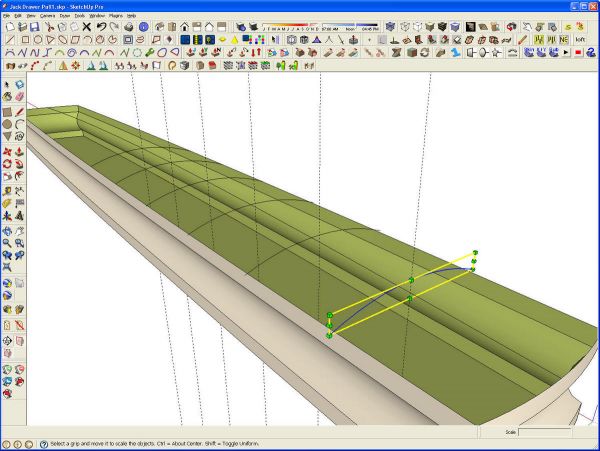Click the Wireframe style cube icon
The height and width of the screenshot is (451, 600).
(405, 27)
